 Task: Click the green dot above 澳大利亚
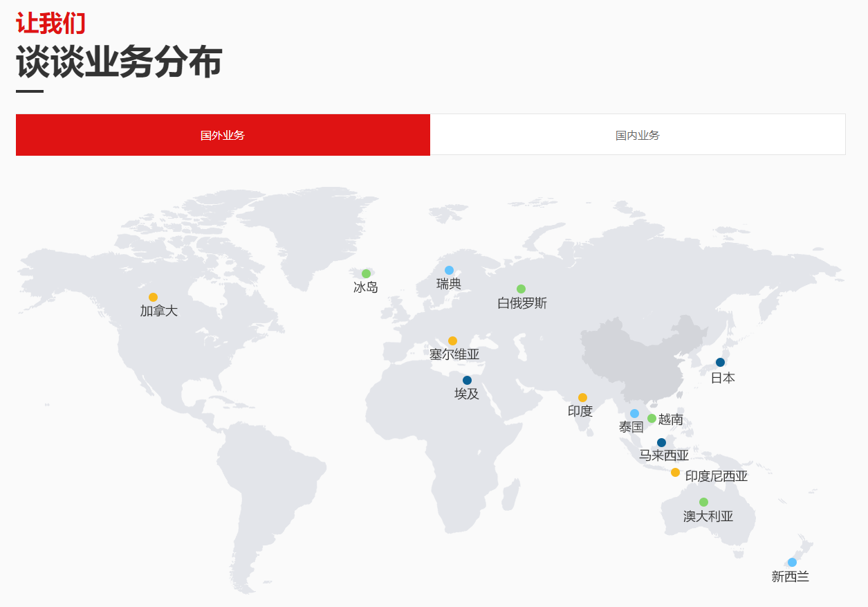[x=703, y=502]
